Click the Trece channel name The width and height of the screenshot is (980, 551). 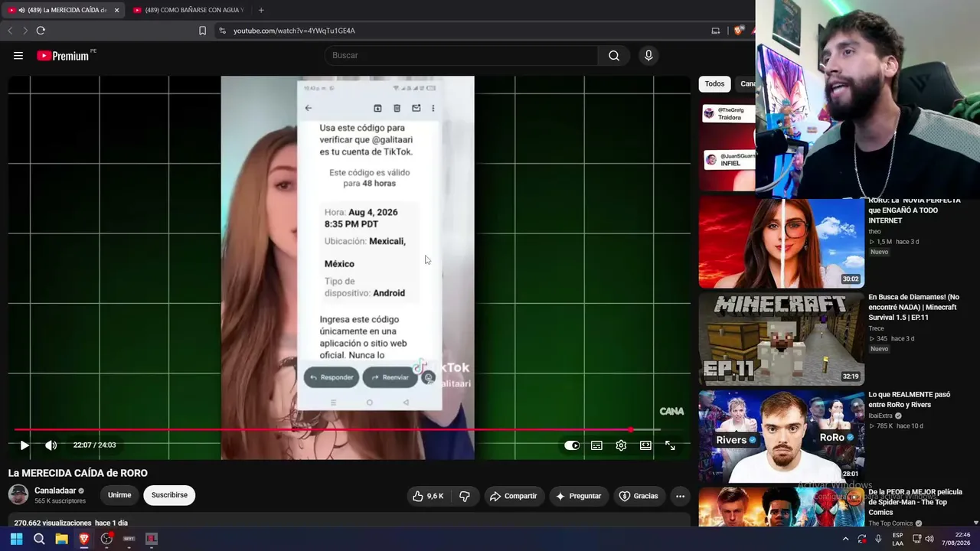[x=876, y=328]
